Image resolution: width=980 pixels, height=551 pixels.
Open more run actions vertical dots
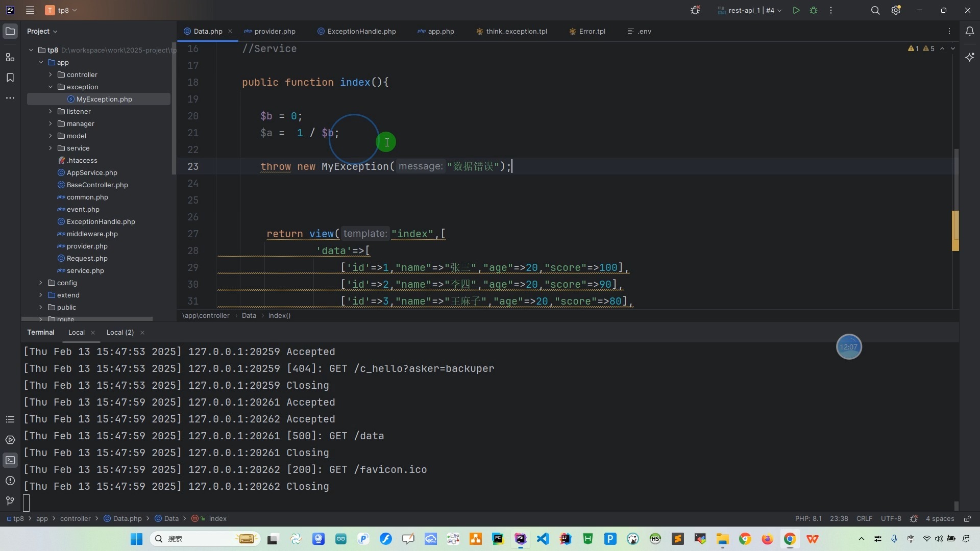(x=831, y=10)
